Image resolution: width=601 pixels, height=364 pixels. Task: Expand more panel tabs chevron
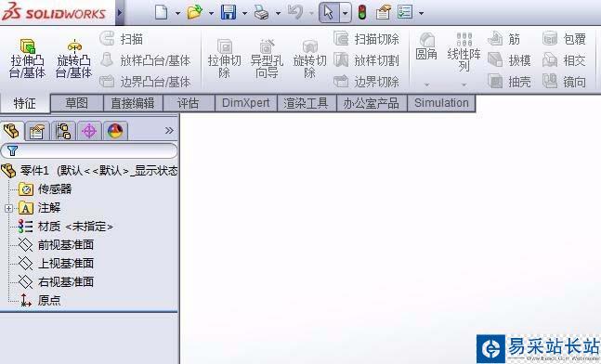(x=169, y=131)
